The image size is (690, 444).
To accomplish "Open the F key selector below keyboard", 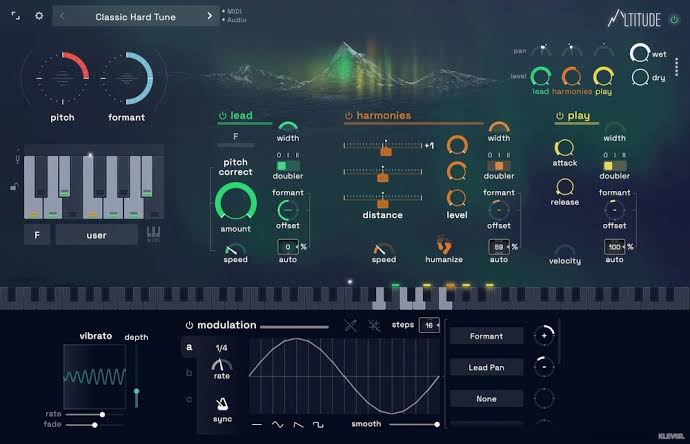I will [x=37, y=235].
